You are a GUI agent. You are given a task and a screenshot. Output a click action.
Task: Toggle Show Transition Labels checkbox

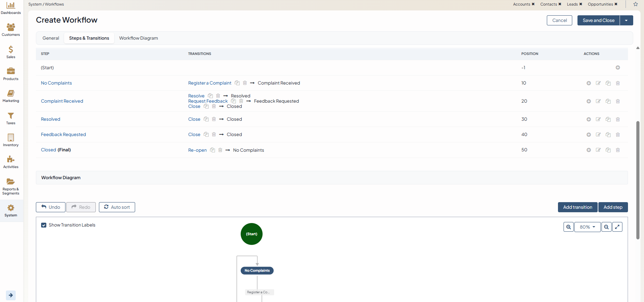point(44,225)
